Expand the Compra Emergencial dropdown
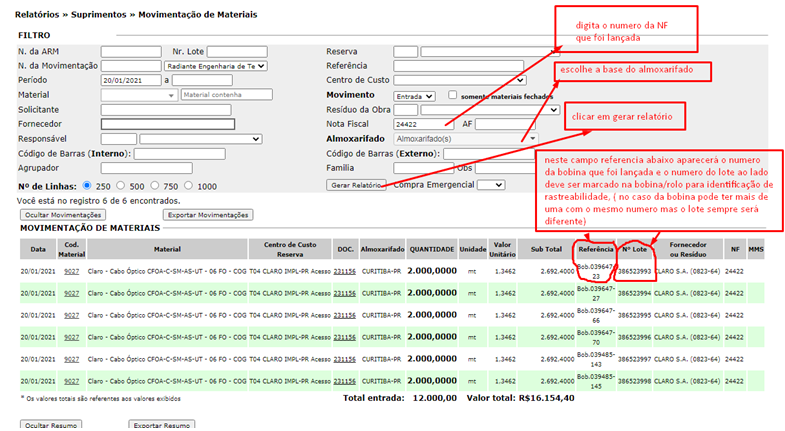The width and height of the screenshot is (785, 431). (x=491, y=185)
